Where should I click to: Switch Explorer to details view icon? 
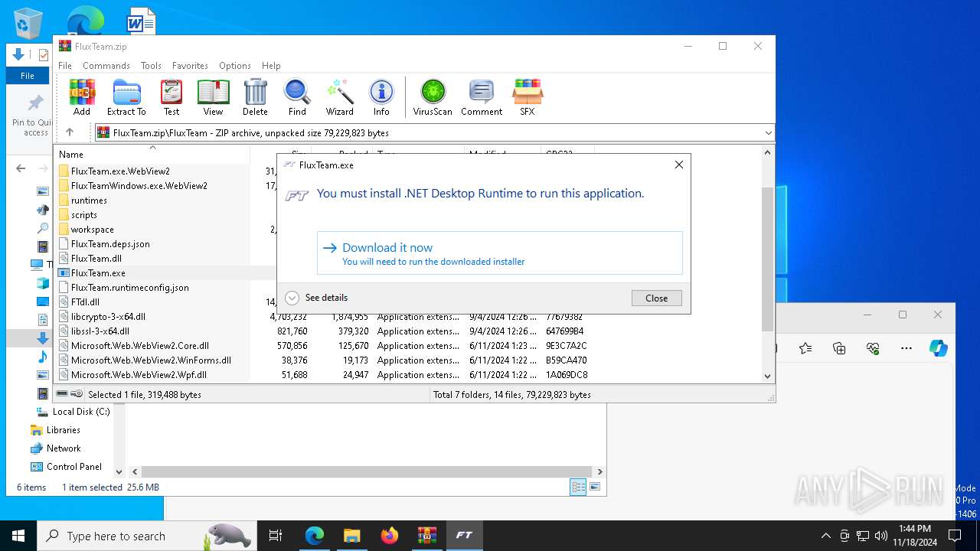578,487
